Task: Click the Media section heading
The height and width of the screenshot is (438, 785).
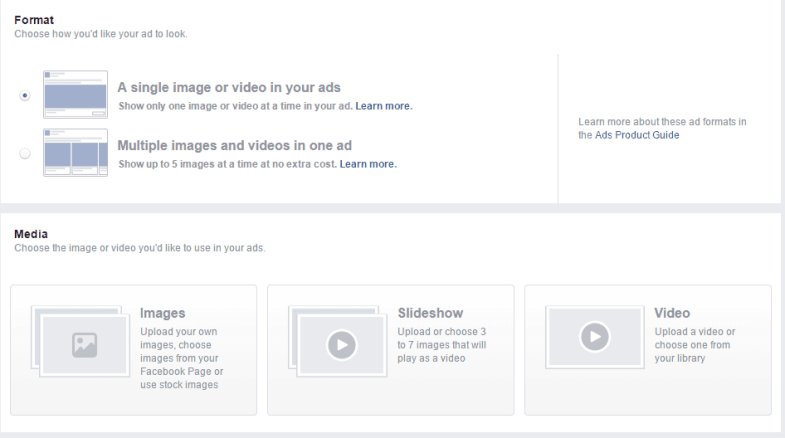Action: click(x=31, y=234)
